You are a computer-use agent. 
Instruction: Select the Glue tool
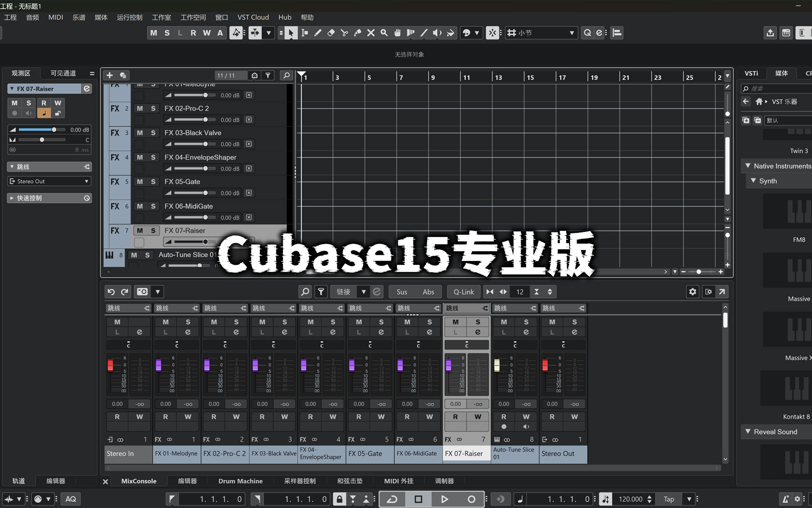tap(358, 32)
